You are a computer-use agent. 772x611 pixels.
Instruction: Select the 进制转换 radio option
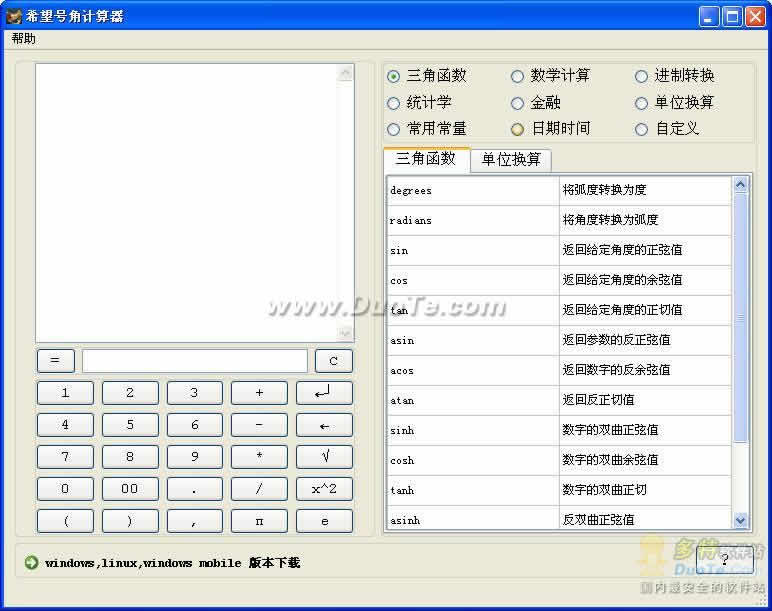[641, 76]
